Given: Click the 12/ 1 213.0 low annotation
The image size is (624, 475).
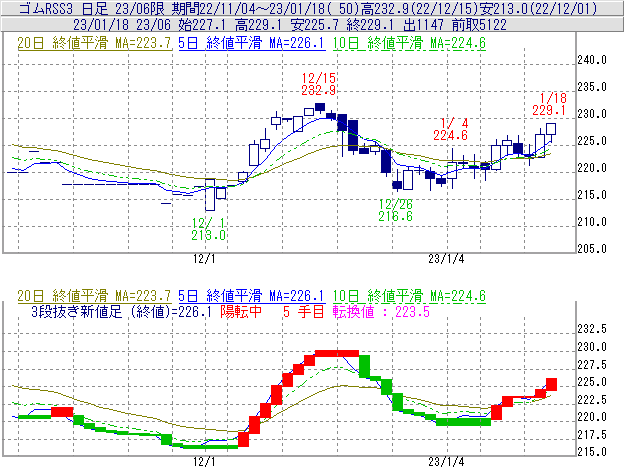Looking at the screenshot, I should point(209,229).
